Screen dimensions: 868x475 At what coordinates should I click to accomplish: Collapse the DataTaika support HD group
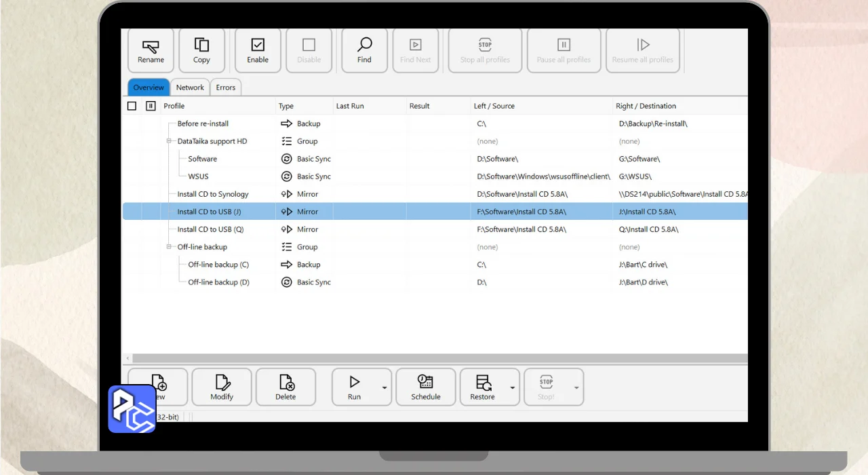tap(170, 141)
